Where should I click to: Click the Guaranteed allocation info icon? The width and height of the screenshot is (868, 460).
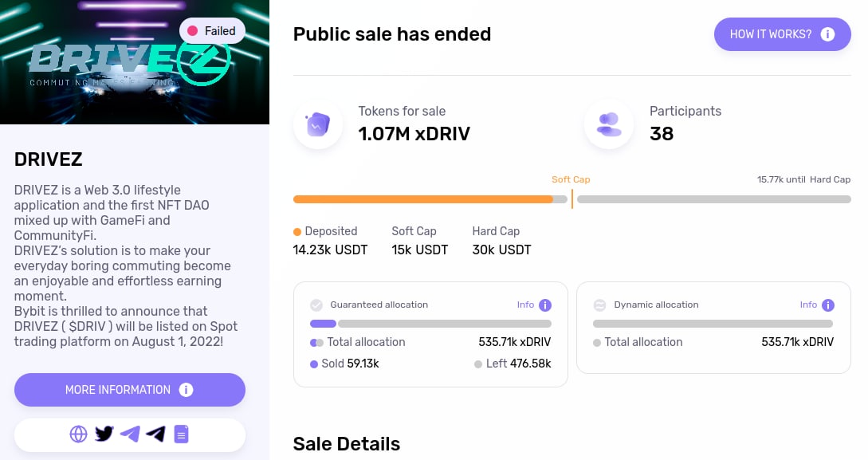(545, 305)
